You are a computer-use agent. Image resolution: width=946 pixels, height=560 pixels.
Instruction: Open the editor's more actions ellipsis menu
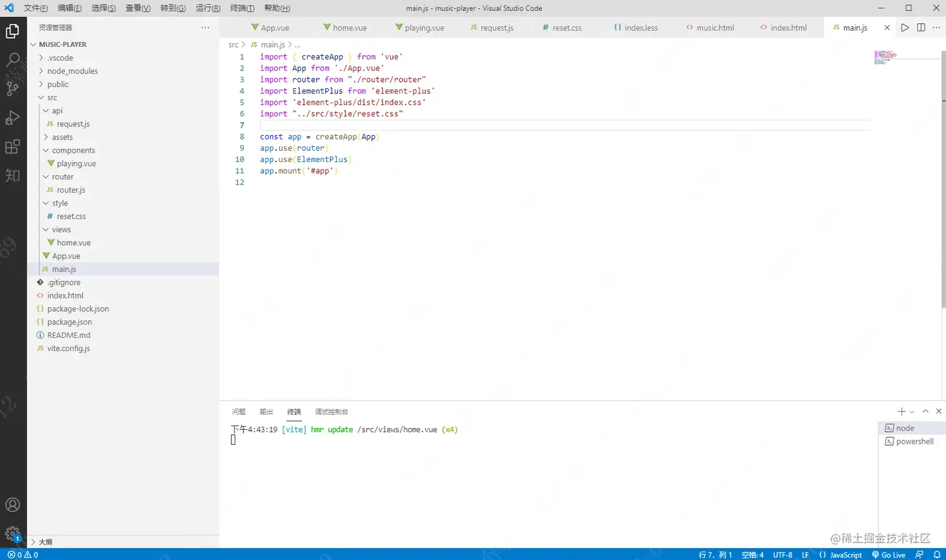(937, 28)
